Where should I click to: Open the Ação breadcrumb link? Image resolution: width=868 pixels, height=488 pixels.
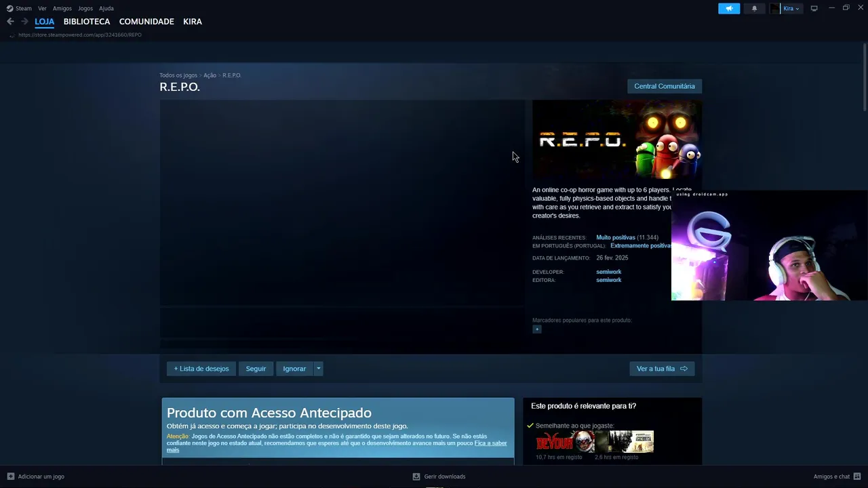click(210, 75)
